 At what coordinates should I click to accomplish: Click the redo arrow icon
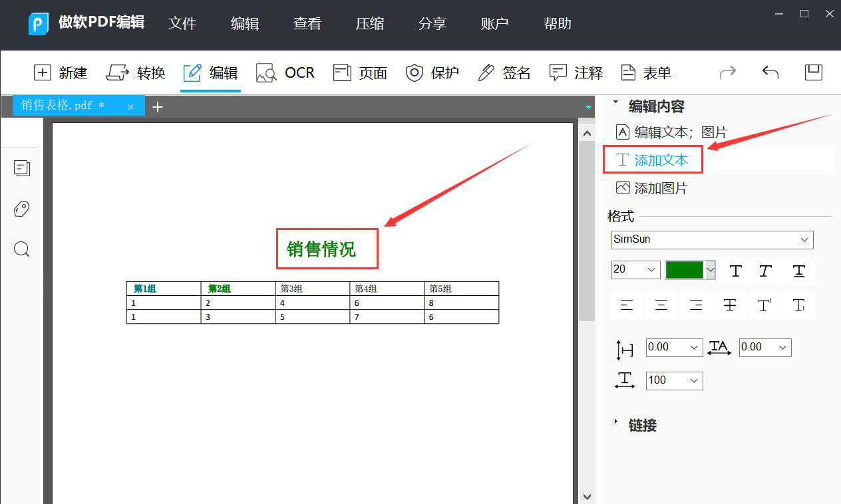[728, 72]
